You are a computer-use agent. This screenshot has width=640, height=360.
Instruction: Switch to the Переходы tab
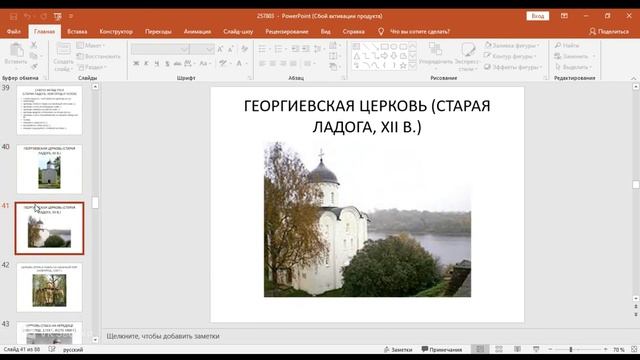(x=158, y=31)
